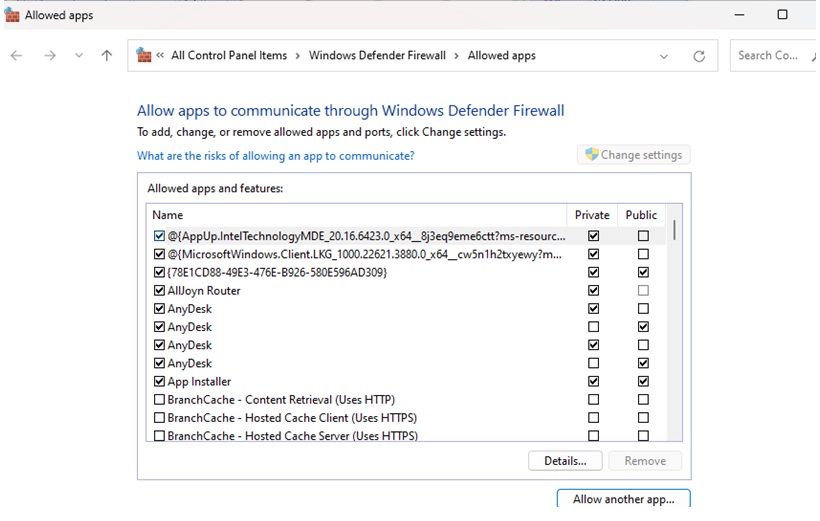The image size is (820, 521).
Task: Enable BranchCache Hosted Cache Client name checkbox
Action: click(x=159, y=417)
